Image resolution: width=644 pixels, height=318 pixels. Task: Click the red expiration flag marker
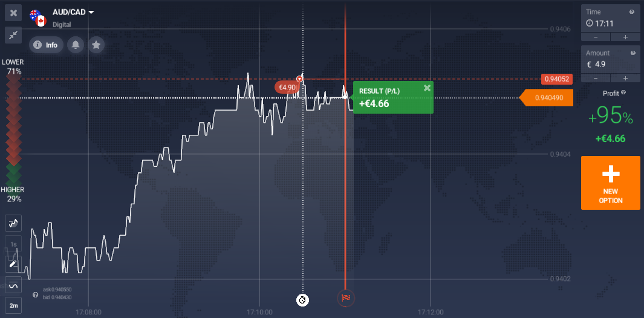click(x=346, y=297)
